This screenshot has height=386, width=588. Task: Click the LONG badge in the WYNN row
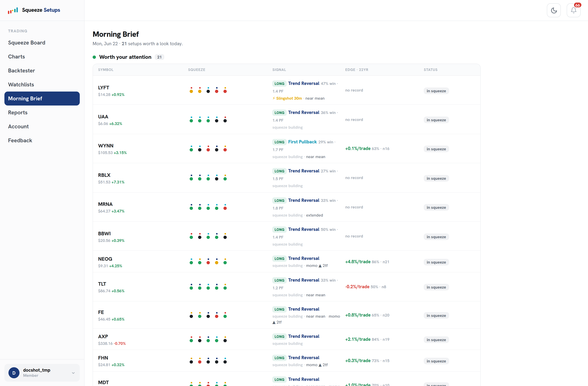[279, 142]
